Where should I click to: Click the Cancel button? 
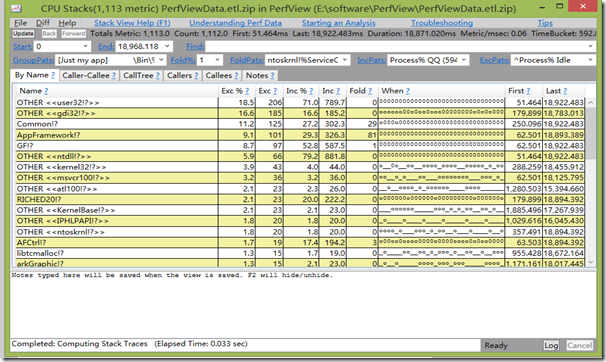click(x=579, y=345)
